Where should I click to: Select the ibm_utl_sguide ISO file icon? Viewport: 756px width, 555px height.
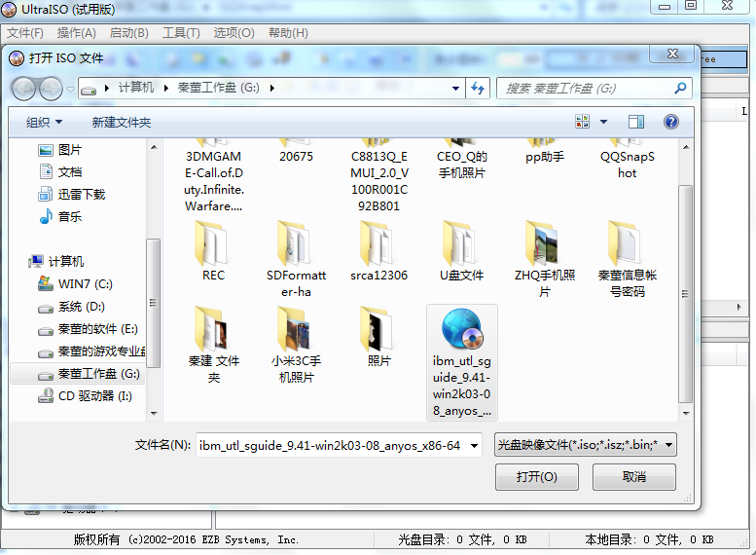click(x=461, y=331)
